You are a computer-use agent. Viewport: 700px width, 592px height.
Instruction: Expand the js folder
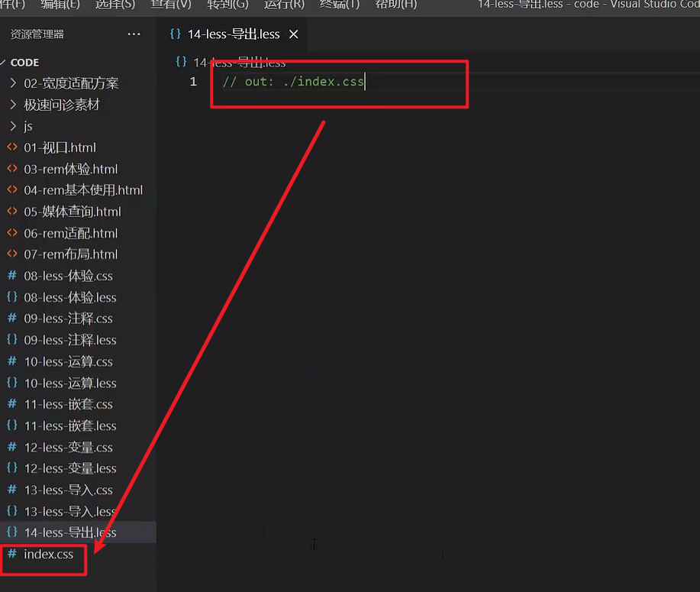click(x=28, y=126)
